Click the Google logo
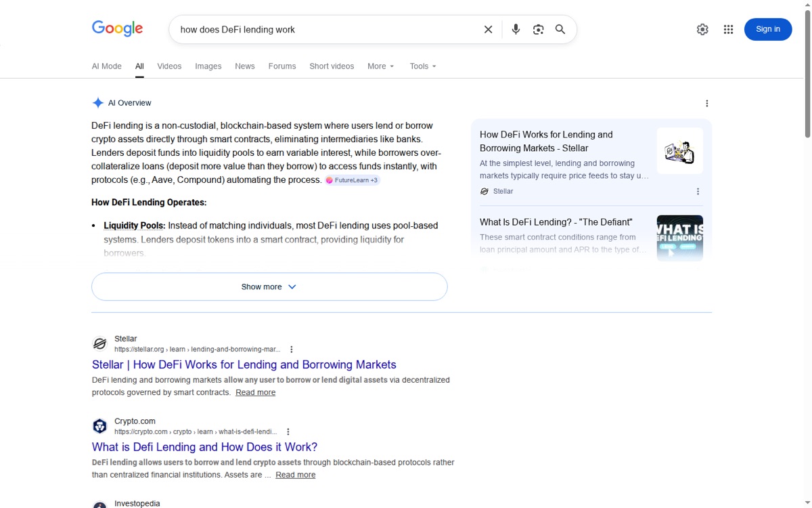The image size is (812, 508). 118,28
